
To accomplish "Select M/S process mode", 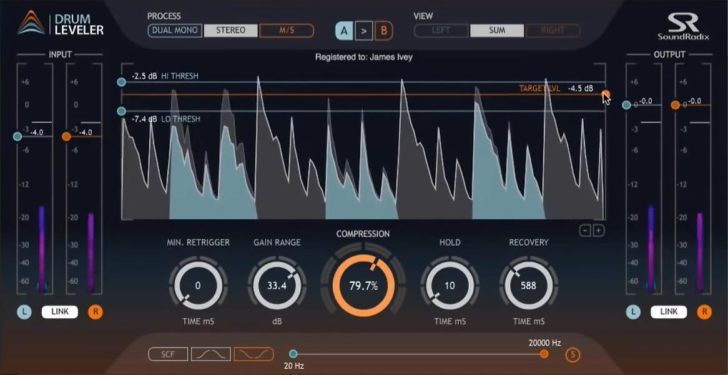I will tap(286, 31).
